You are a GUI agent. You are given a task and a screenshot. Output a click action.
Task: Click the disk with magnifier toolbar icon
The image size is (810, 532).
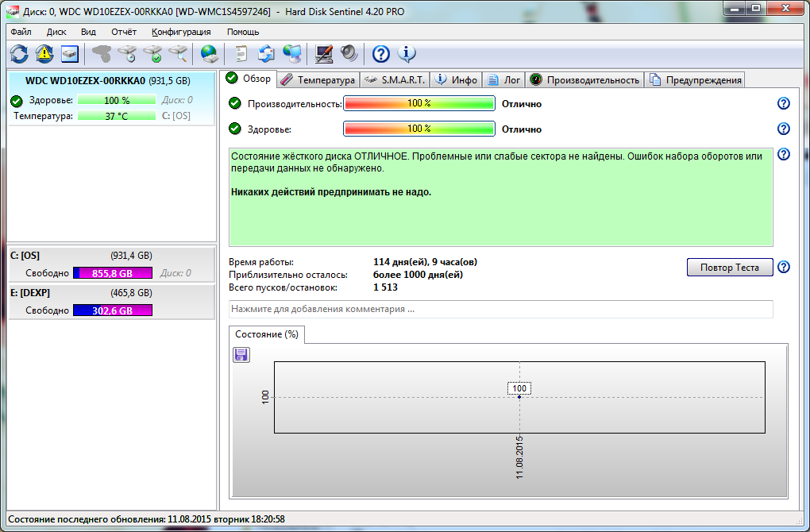(178, 54)
